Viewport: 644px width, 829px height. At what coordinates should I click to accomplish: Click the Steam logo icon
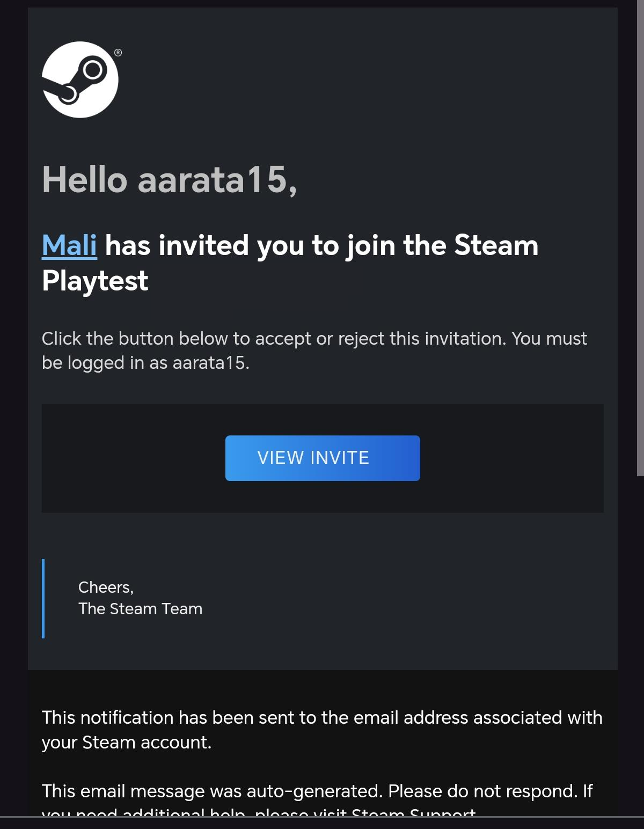[80, 79]
